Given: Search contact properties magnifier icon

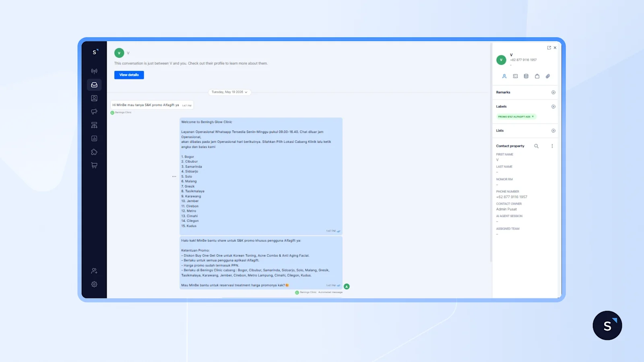Looking at the screenshot, I should 536,146.
